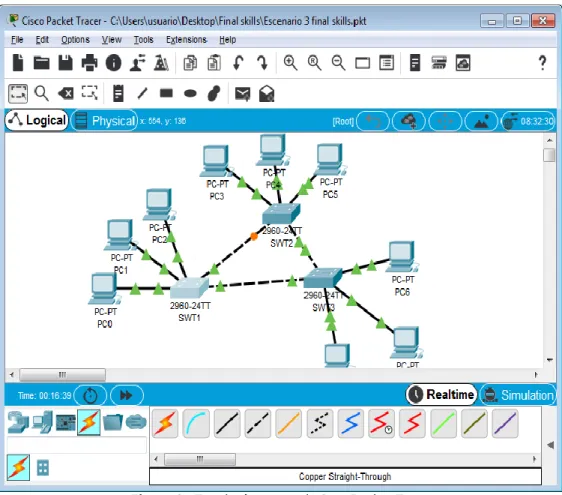Select Copper Straight-Through cable
Viewport: 562px width, 495px height.
(227, 424)
